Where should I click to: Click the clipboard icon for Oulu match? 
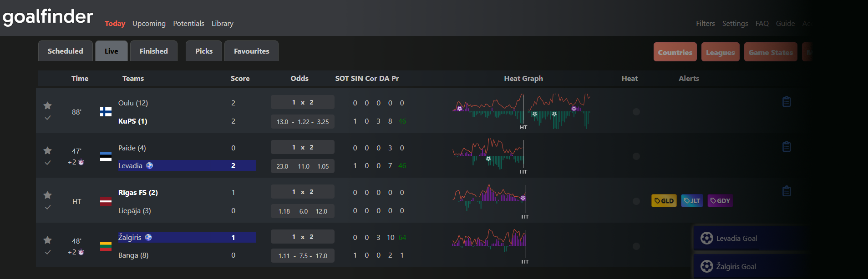coord(786,101)
